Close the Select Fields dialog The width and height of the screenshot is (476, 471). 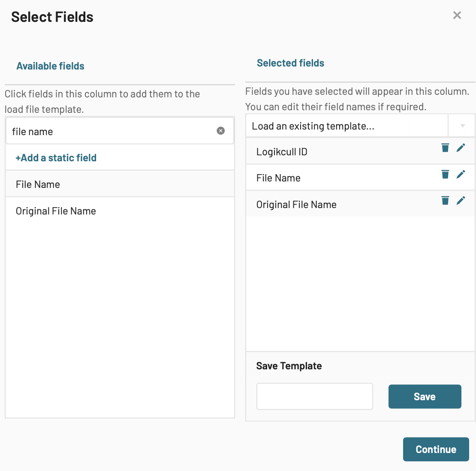457,15
